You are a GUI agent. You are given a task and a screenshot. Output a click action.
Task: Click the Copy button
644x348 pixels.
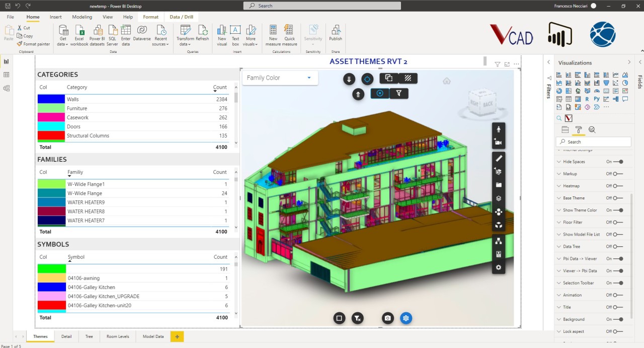click(25, 36)
